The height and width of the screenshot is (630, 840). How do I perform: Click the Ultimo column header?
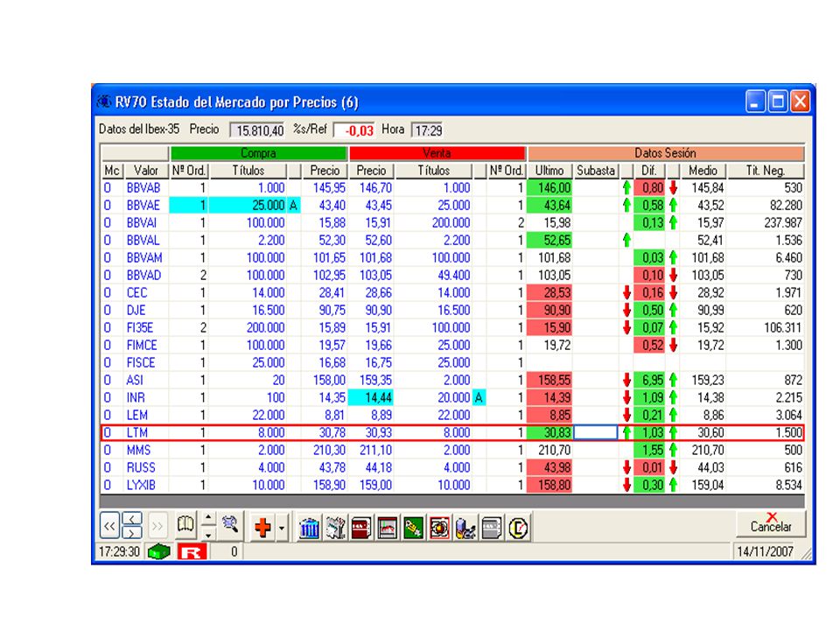549,171
